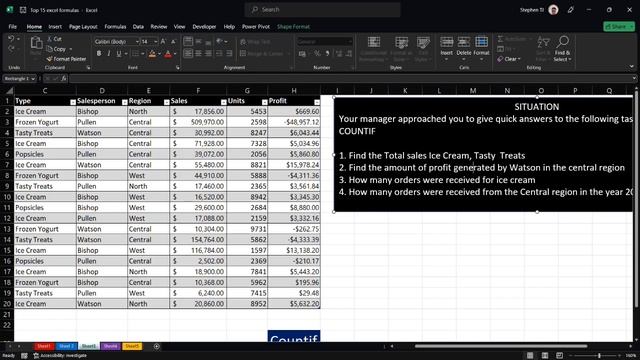Select column header H

[294, 91]
